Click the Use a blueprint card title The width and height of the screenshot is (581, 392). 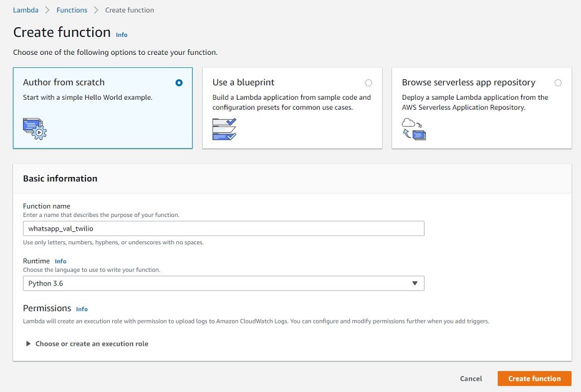coord(244,82)
